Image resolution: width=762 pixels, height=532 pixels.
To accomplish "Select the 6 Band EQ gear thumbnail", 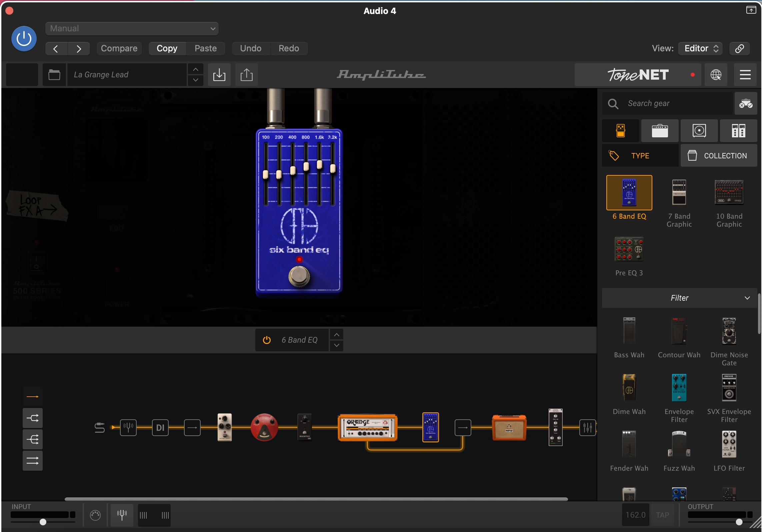I will 629,193.
